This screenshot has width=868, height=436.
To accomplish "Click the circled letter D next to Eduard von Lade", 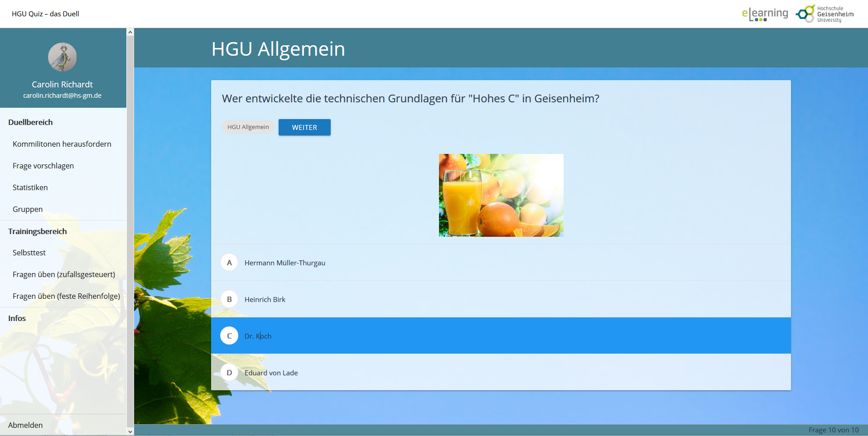I will pos(229,372).
